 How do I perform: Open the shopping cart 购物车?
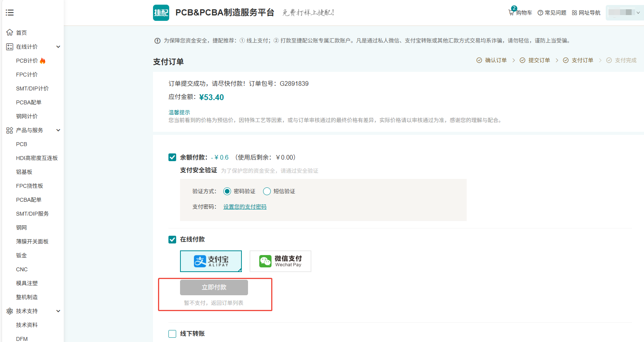pos(520,13)
